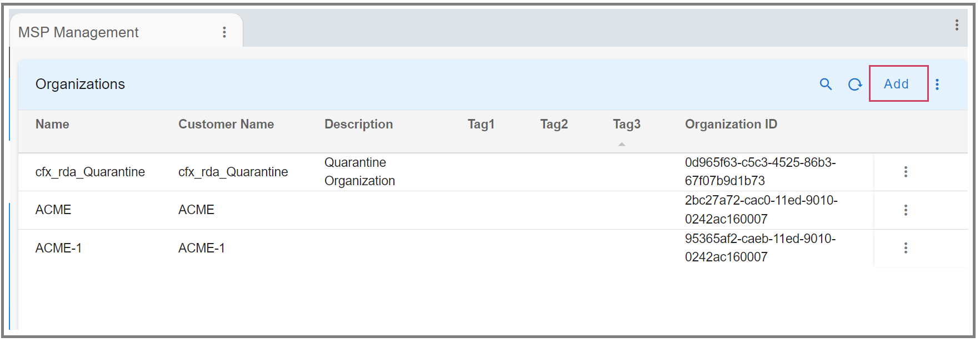Open row actions menu for ACME-1
The width and height of the screenshot is (980, 342).
(906, 248)
